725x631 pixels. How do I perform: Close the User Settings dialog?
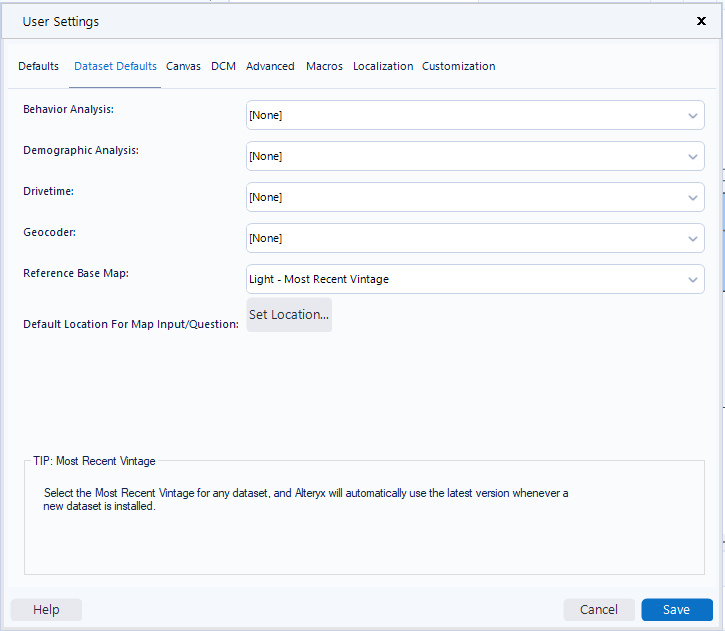tap(701, 20)
